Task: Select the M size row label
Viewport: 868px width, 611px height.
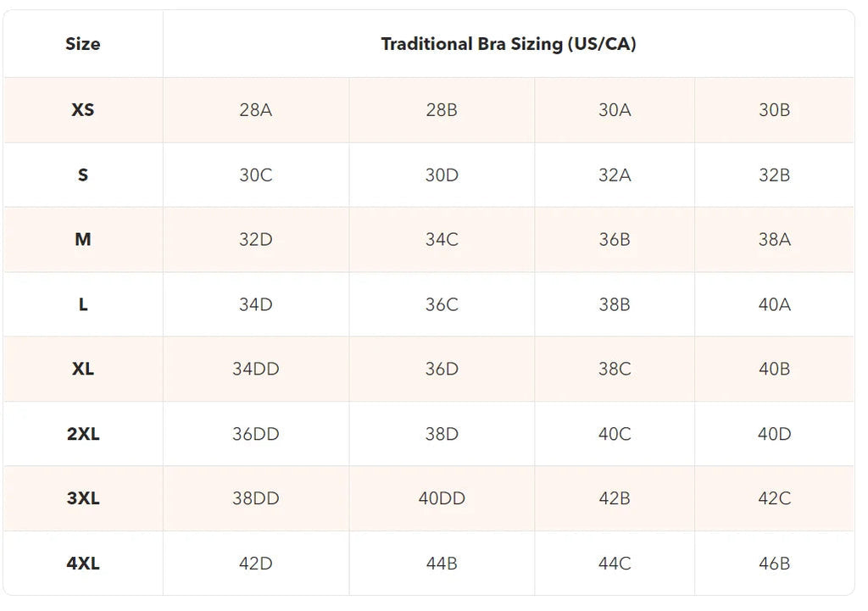Action: point(83,240)
